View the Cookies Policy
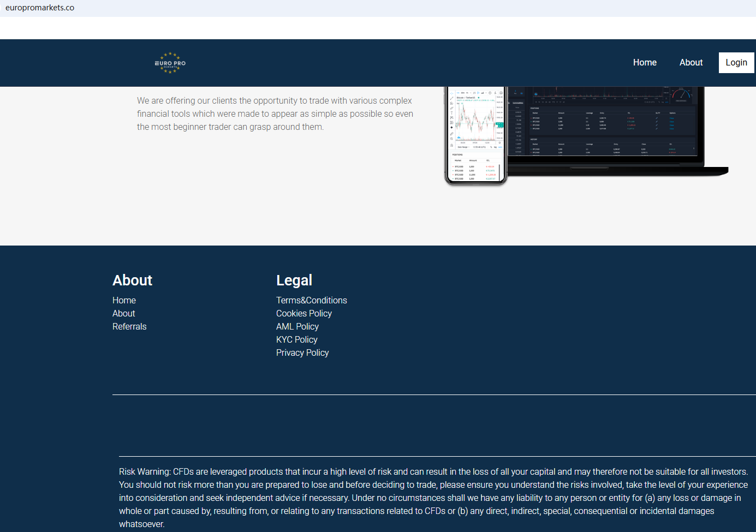756x532 pixels. click(304, 313)
